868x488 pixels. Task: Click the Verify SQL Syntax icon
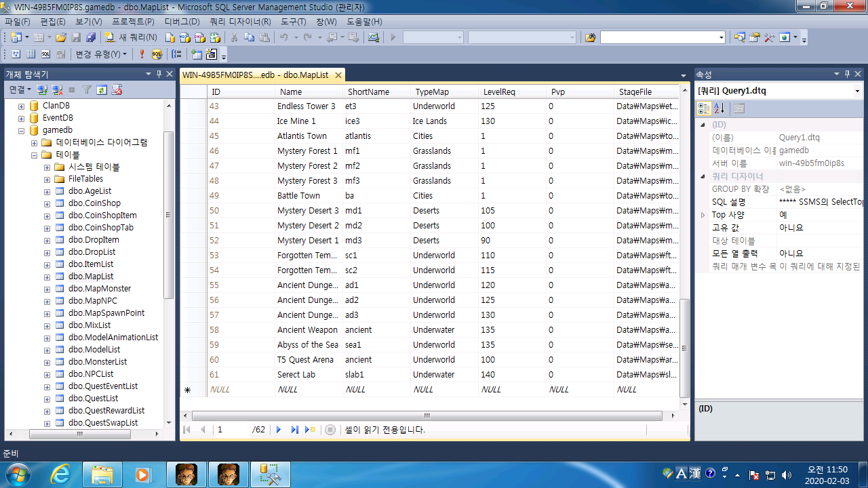coord(157,54)
